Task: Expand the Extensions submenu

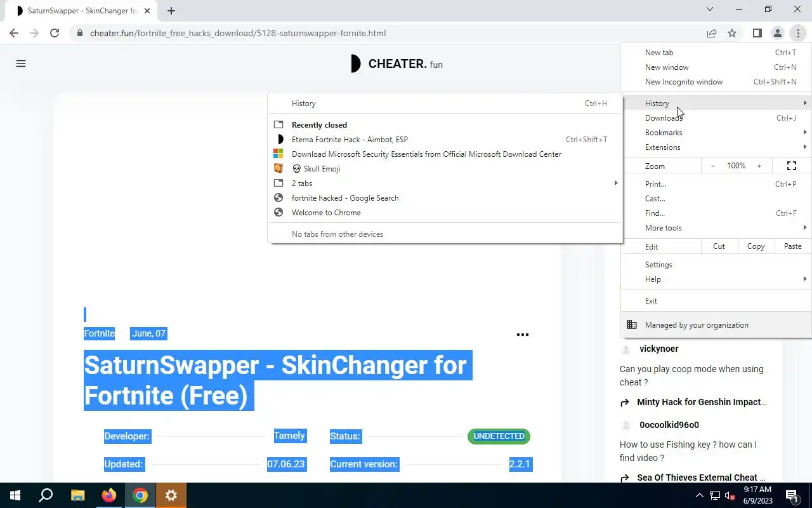Action: 716,147
